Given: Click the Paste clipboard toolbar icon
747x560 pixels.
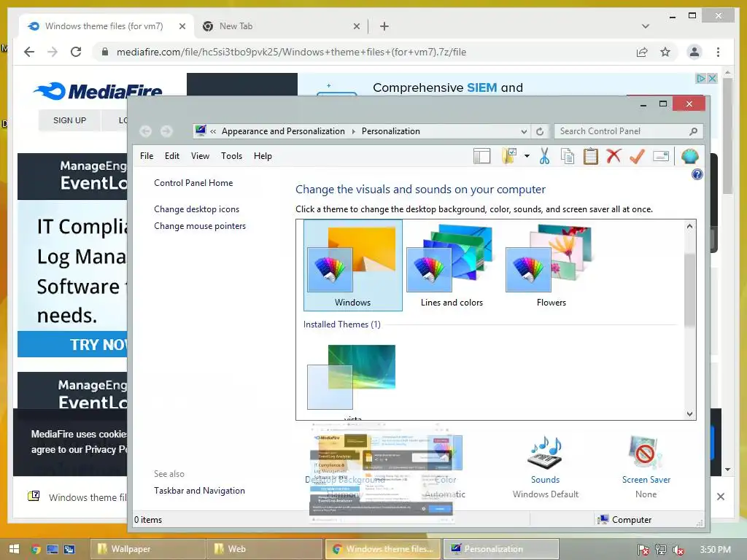Looking at the screenshot, I should 590,156.
